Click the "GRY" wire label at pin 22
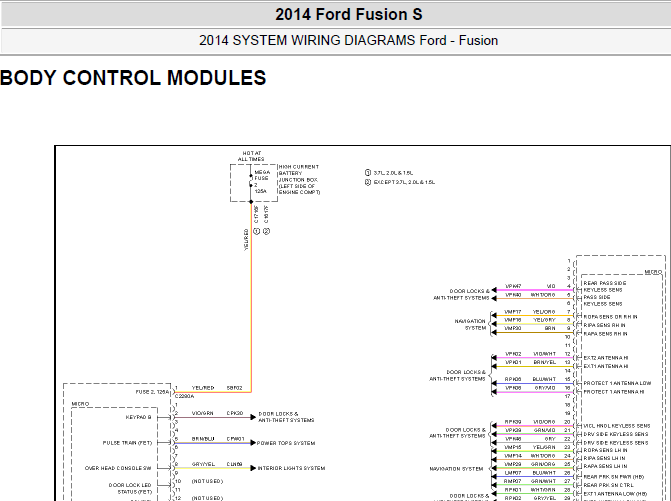Screen dimensions: 671x501 (x=550, y=439)
